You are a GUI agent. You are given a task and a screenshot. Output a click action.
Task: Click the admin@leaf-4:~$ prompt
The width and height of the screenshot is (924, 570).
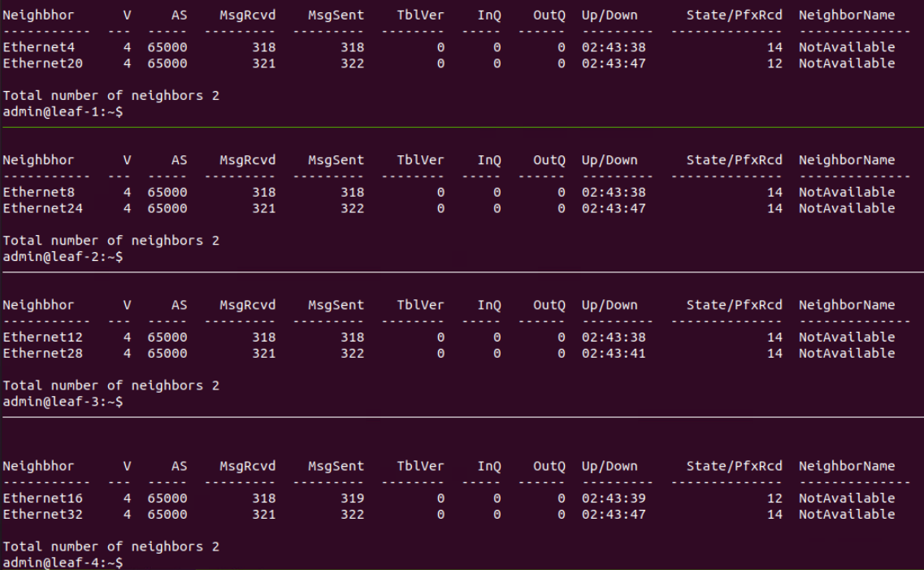(63, 563)
